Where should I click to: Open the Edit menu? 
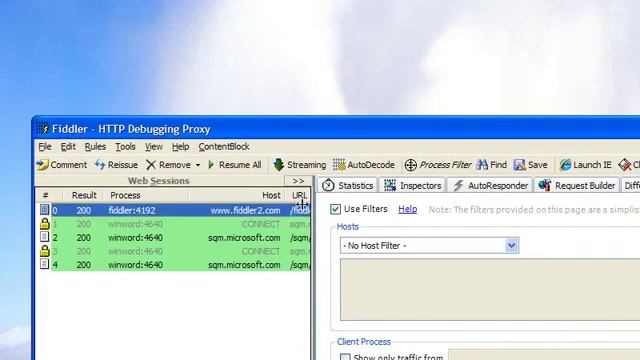pyautogui.click(x=68, y=147)
